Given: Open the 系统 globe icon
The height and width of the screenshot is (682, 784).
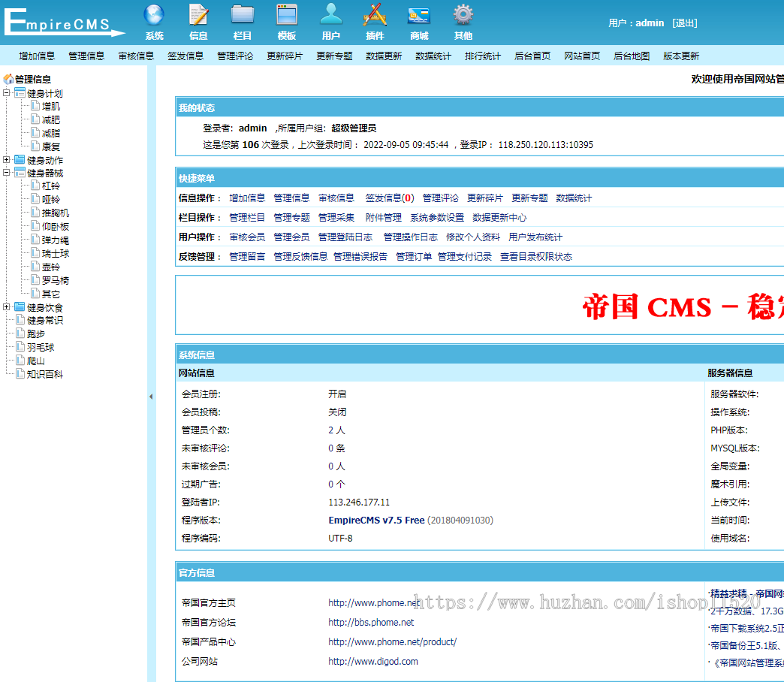Looking at the screenshot, I should click(154, 15).
